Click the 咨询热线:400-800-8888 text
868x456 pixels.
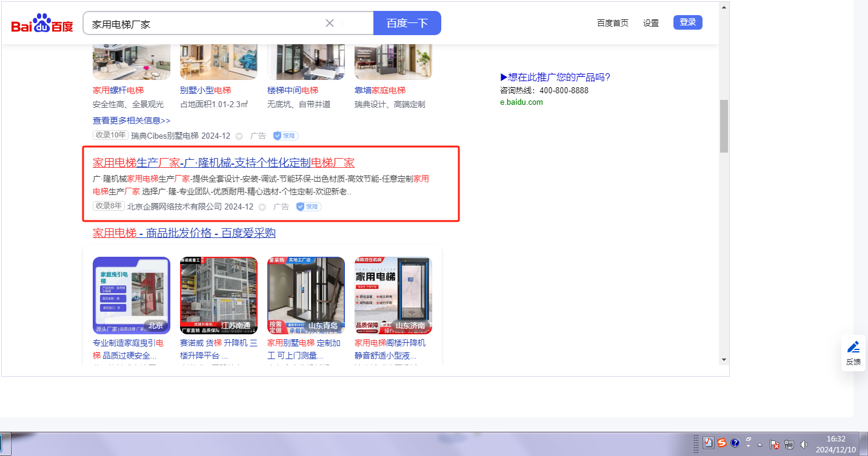click(544, 90)
